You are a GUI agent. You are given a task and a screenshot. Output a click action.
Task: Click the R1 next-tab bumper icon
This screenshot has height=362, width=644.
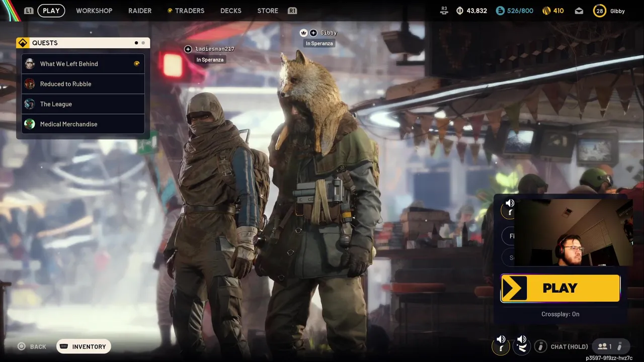(x=292, y=11)
